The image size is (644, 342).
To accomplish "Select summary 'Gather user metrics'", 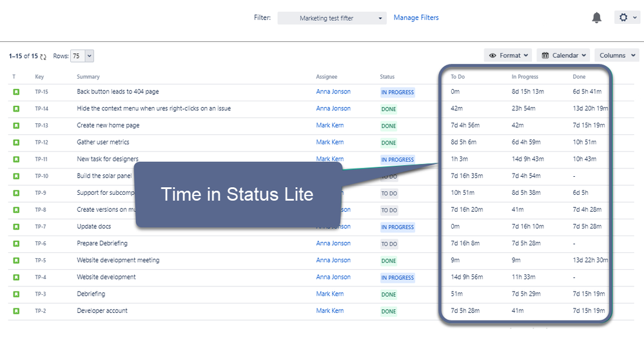I will click(x=103, y=142).
